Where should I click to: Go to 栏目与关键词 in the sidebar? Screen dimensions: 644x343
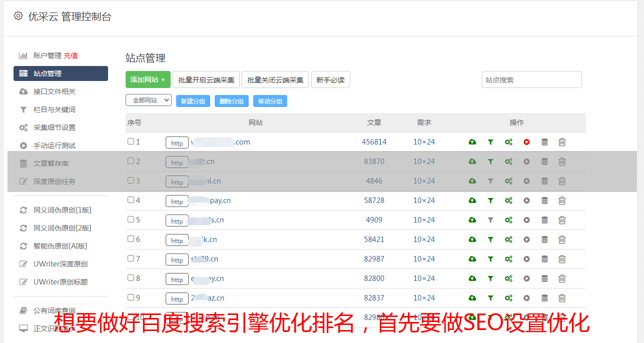tap(54, 109)
